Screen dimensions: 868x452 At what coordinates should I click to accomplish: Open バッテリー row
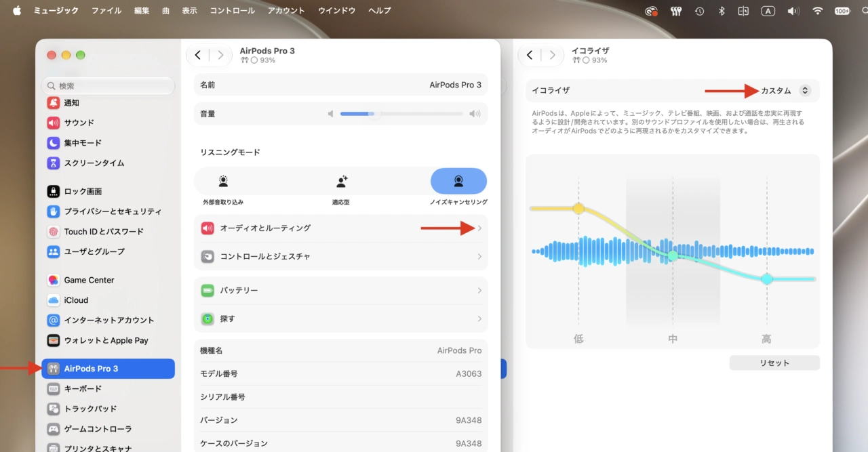pyautogui.click(x=341, y=290)
